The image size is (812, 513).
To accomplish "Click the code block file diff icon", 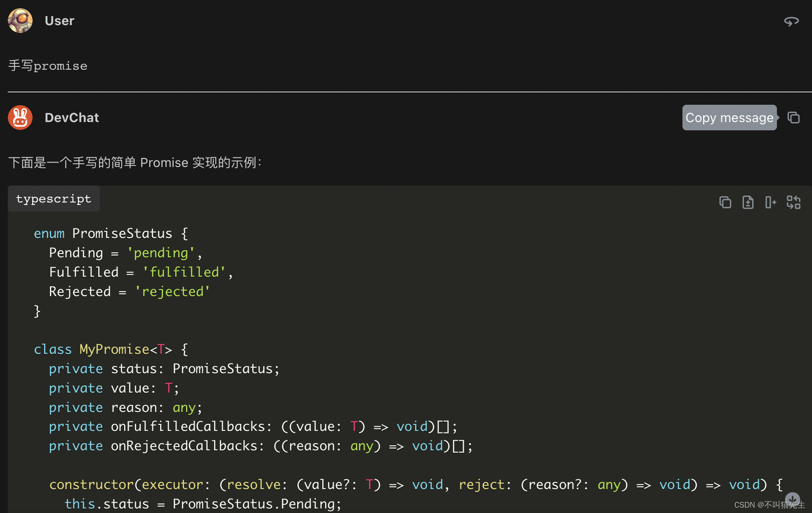I will 748,202.
